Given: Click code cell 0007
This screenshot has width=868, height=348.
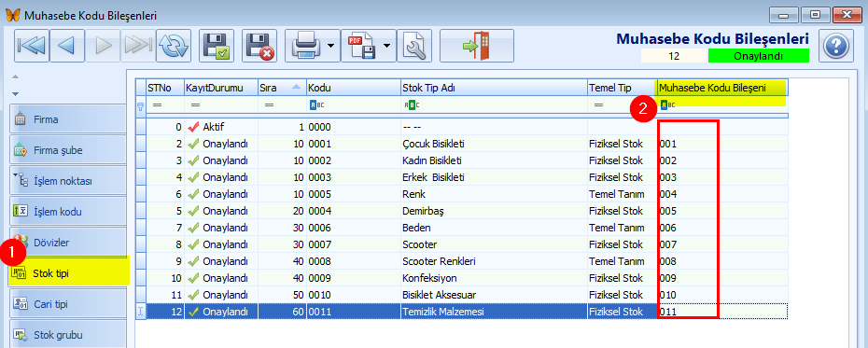Looking at the screenshot, I should coord(354,244).
